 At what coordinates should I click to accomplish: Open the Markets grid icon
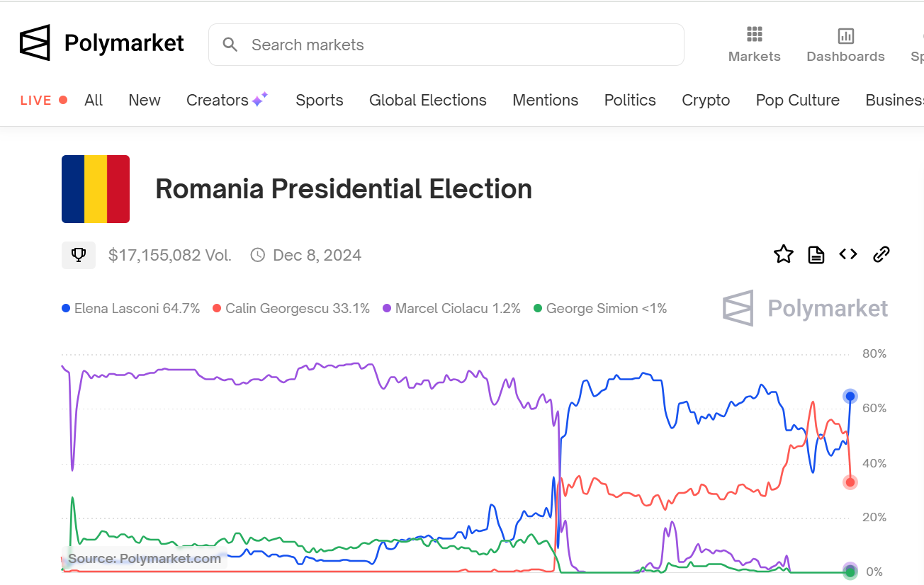754,35
